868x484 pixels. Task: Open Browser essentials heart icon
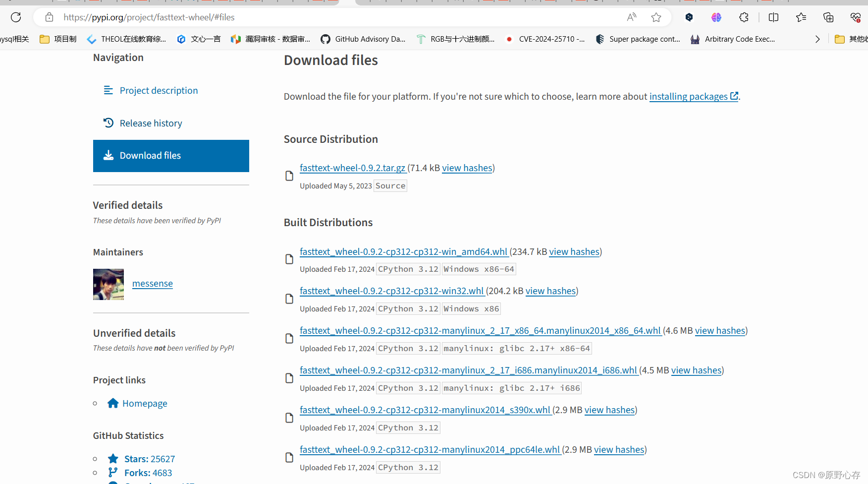click(856, 17)
